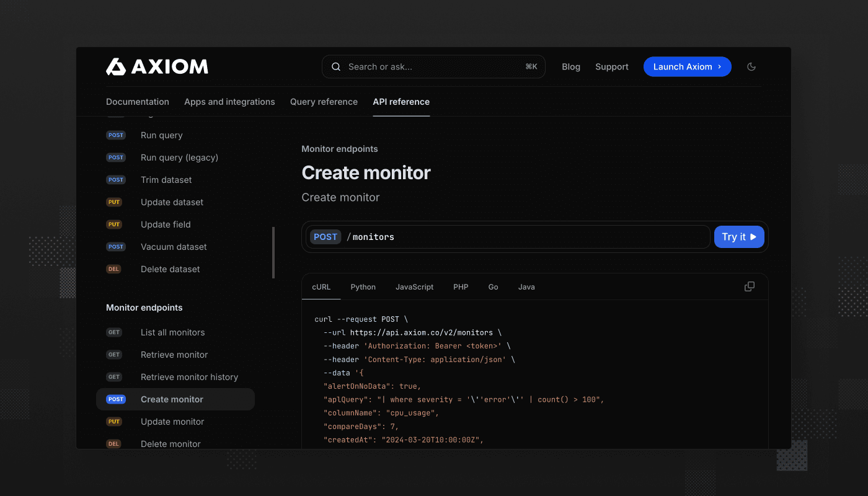This screenshot has width=868, height=496.
Task: Copy the code sample using the copy icon
Action: (750, 286)
